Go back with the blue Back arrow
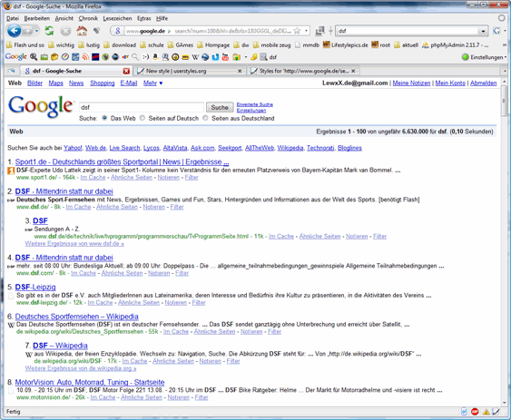This screenshot has width=511, height=420. (14, 31)
